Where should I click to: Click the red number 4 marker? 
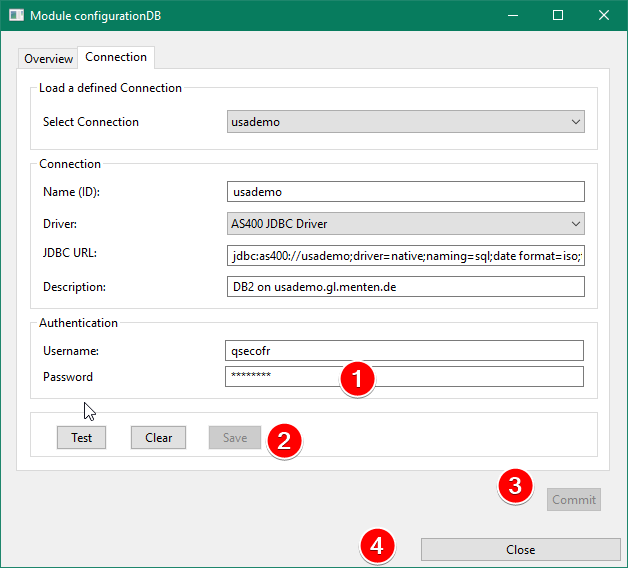coord(378,545)
